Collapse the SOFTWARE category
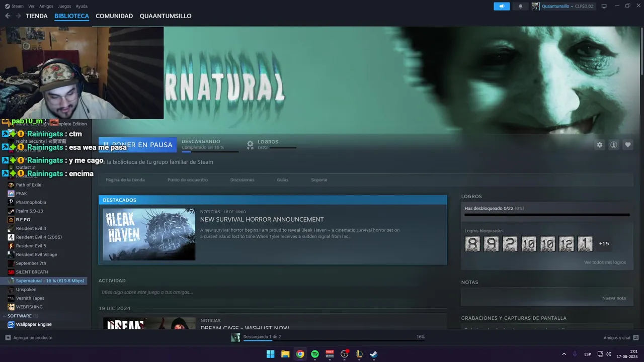The height and width of the screenshot is (362, 644). tap(5, 316)
